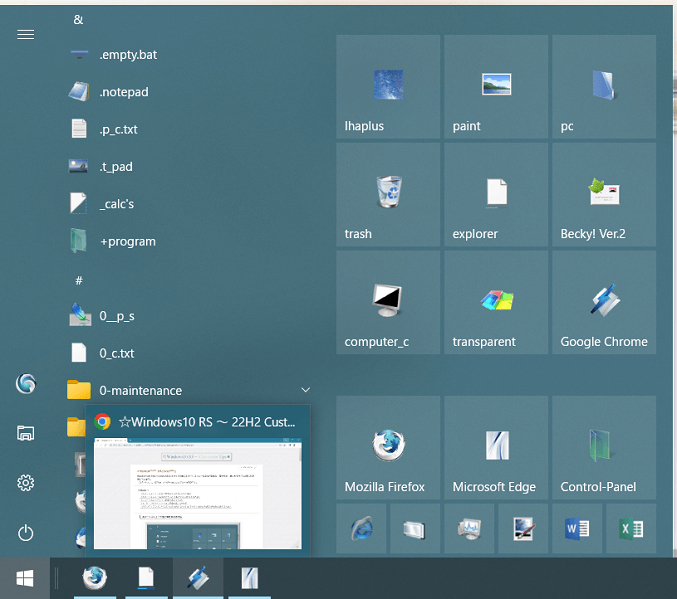The height and width of the screenshot is (599, 677).
Task: Open .p_c.txt entry
Action: 190,129
